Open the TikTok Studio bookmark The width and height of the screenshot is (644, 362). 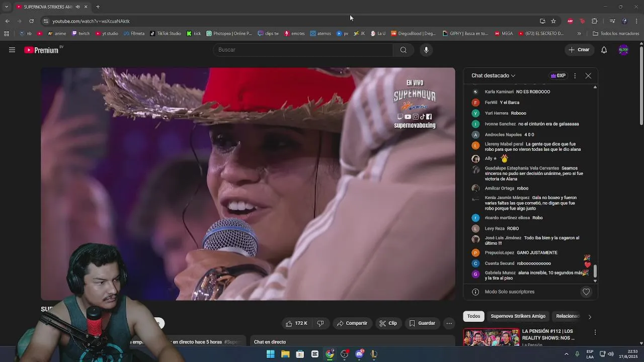166,34
